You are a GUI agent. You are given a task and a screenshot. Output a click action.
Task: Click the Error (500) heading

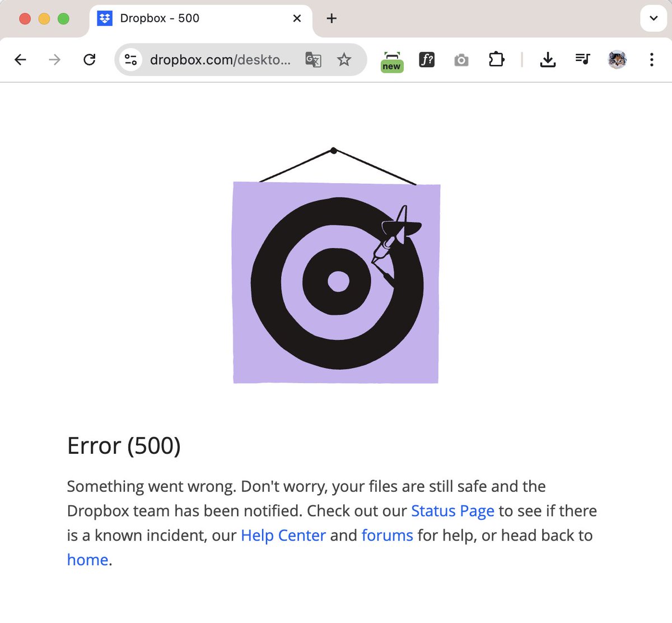tap(124, 446)
